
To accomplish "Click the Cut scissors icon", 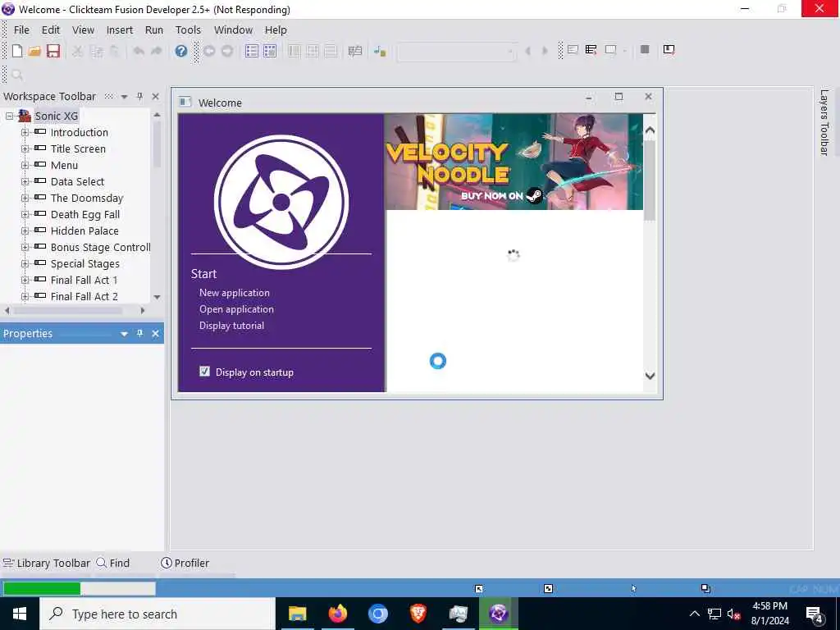I will tap(78, 51).
